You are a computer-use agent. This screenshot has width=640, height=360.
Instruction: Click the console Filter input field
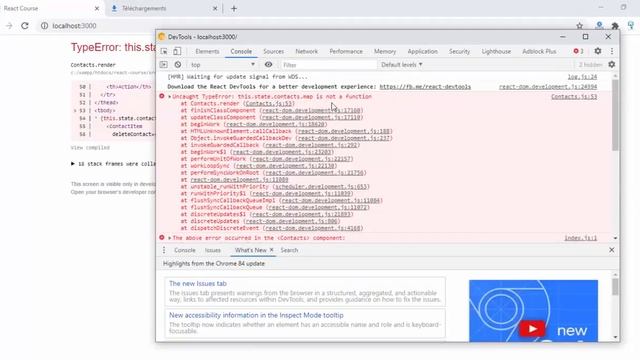[x=329, y=64]
